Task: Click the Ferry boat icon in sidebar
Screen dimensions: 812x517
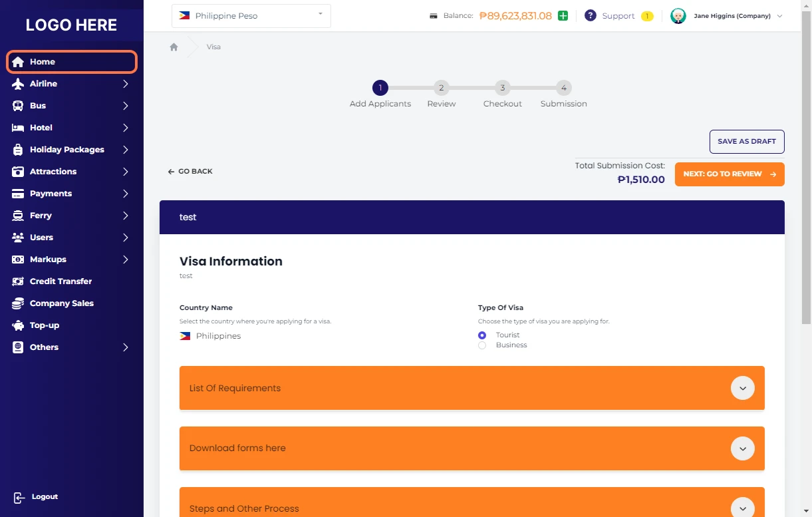Action: click(18, 216)
